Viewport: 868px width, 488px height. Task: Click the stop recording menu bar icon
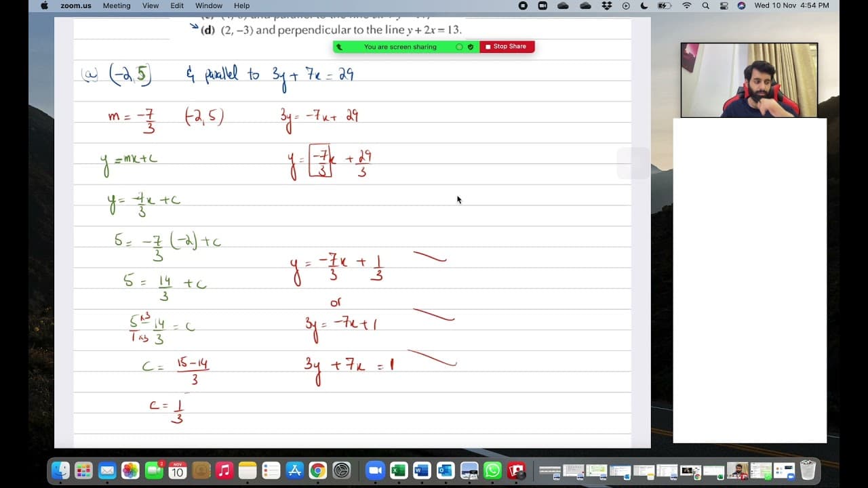tap(523, 5)
